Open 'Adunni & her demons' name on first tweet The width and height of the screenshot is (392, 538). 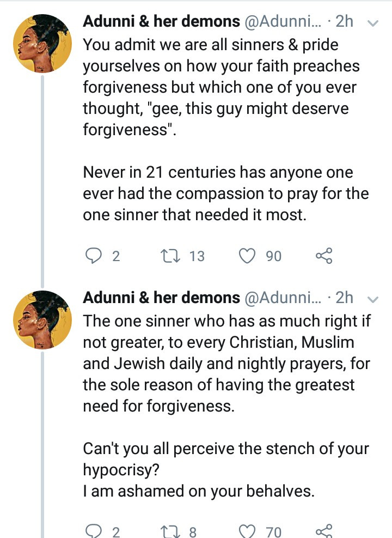pyautogui.click(x=161, y=22)
